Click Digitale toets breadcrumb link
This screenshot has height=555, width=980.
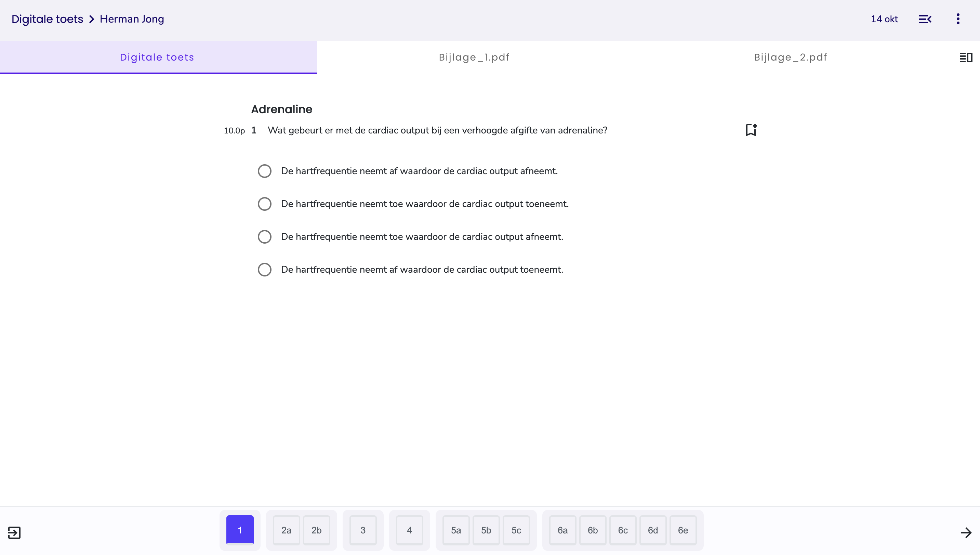[x=47, y=19]
